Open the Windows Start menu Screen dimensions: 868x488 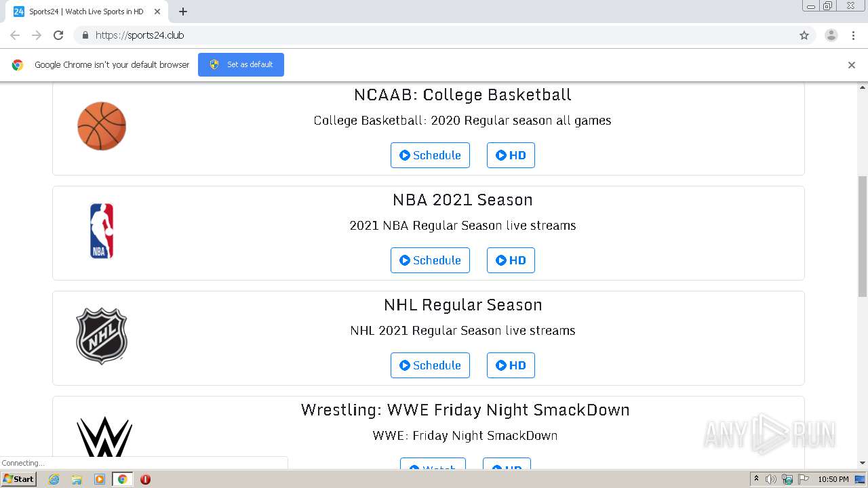click(x=19, y=479)
